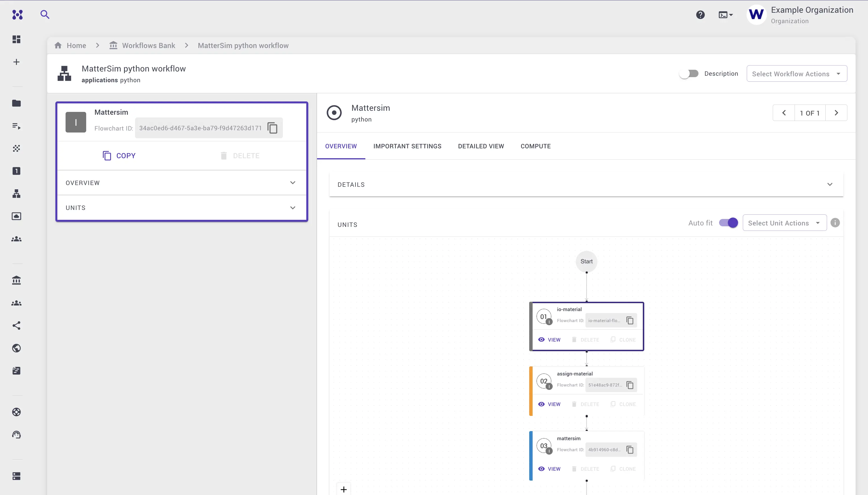Open the materials dots icon in sidebar

(16, 148)
